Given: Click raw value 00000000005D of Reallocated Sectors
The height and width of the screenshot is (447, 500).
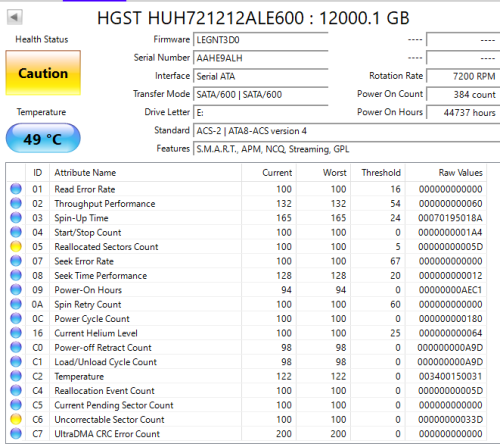Looking at the screenshot, I should 450,247.
